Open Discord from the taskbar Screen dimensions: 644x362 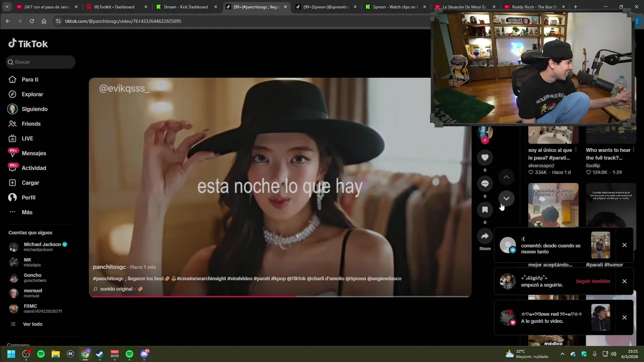point(144,354)
